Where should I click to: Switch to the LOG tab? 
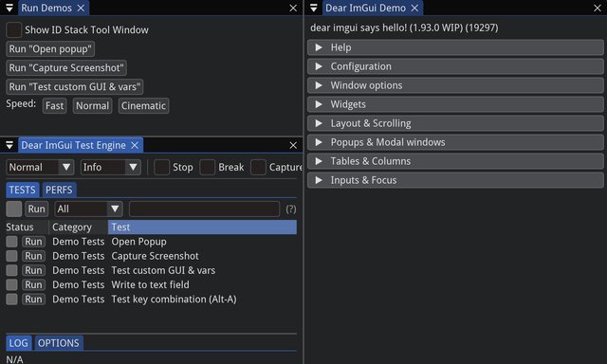[x=19, y=343]
